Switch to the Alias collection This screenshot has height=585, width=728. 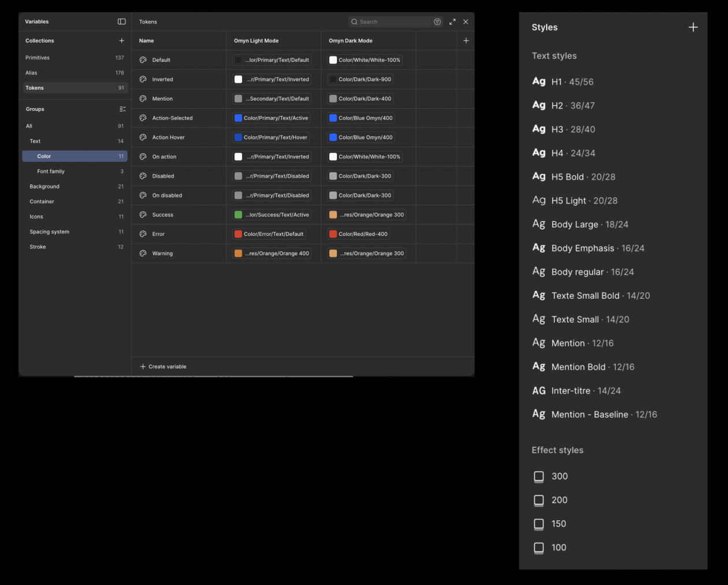[31, 73]
